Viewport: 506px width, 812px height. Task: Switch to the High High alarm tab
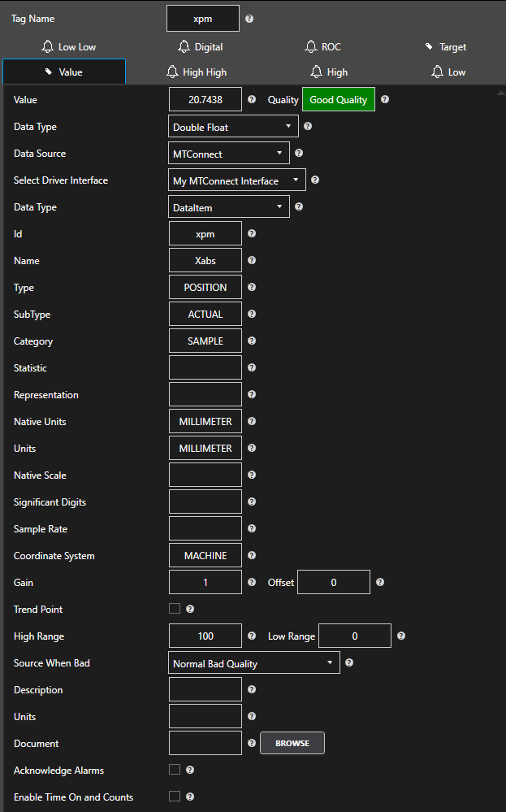tap(197, 72)
